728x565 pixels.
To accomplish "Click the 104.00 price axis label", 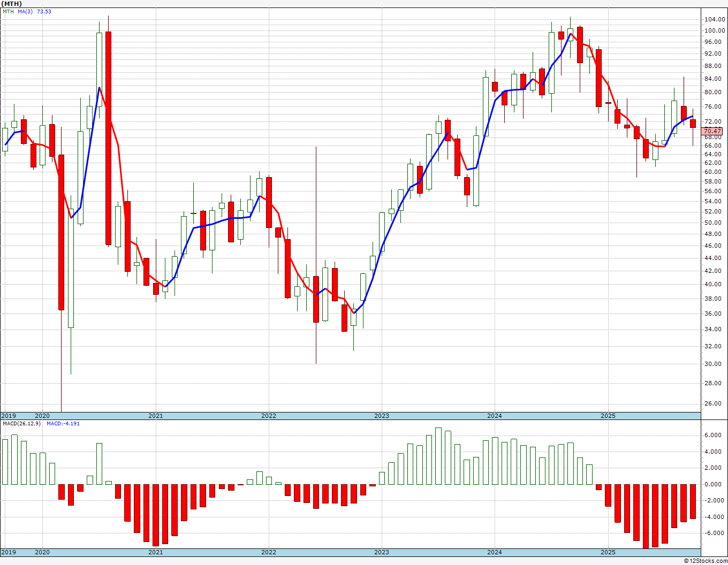I will [x=714, y=19].
